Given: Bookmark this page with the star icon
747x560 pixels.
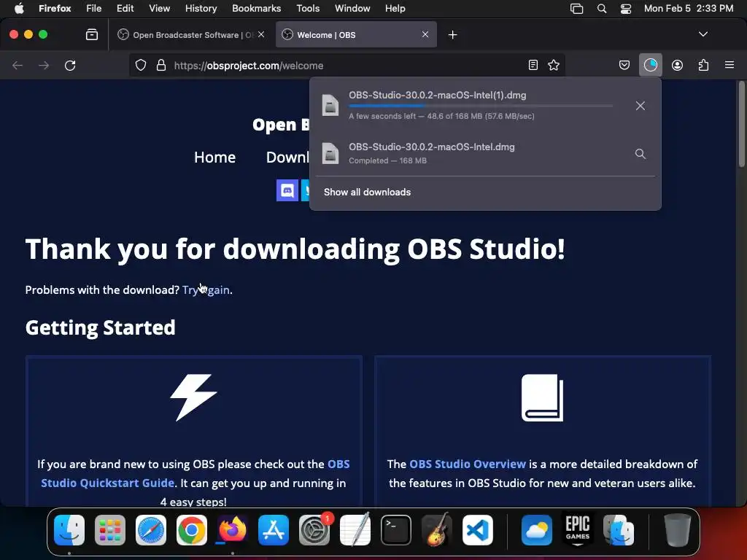Looking at the screenshot, I should [553, 65].
